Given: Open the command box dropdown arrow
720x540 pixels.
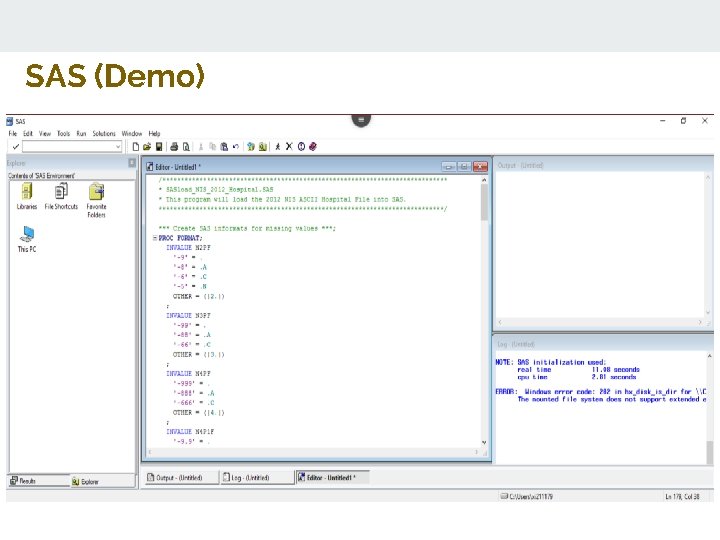Looking at the screenshot, I should 118,147.
